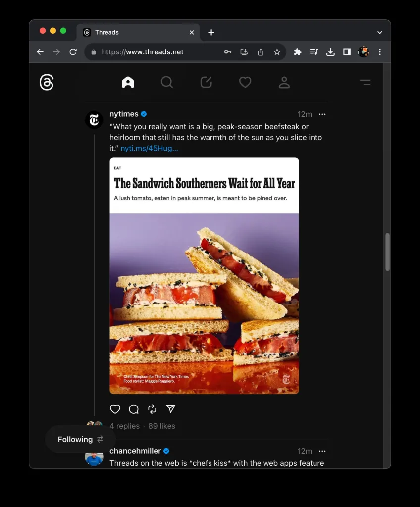420x507 pixels.
Task: Open the Search magnifier icon
Action: [167, 82]
